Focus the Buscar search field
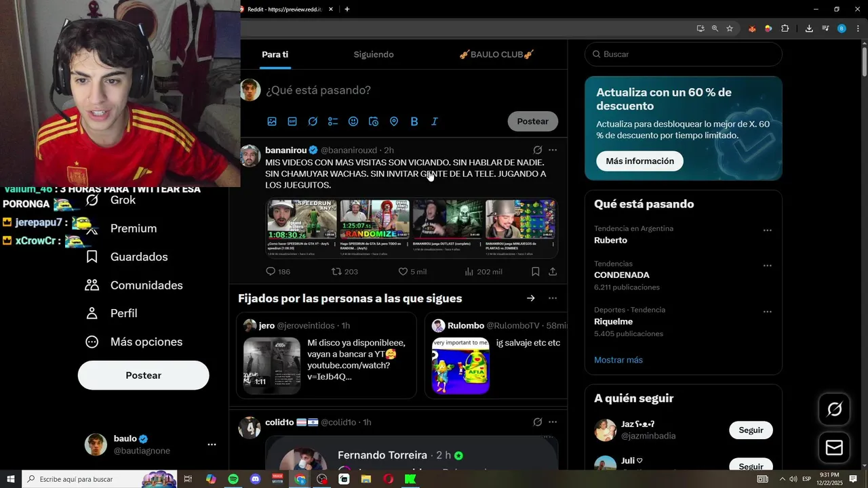868x488 pixels. click(684, 54)
